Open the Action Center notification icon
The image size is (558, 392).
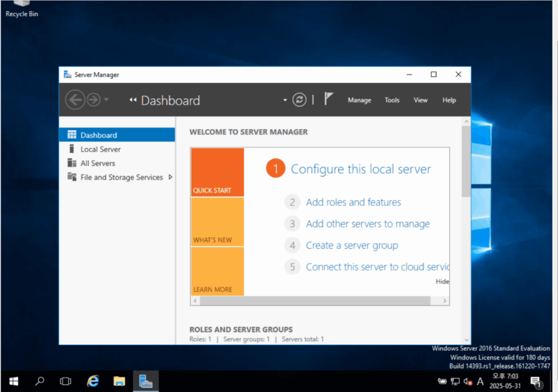coord(536,382)
